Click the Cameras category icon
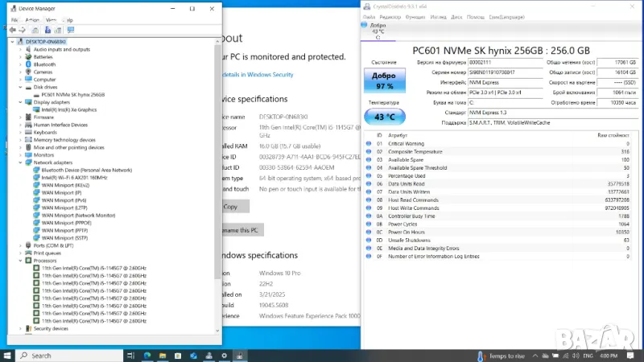The width and height of the screenshot is (644, 362). pyautogui.click(x=28, y=72)
